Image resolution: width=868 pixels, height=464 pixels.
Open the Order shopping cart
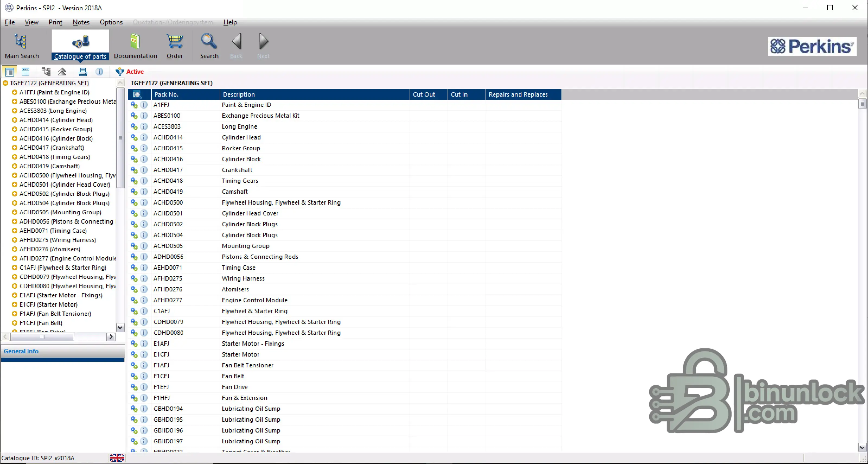pyautogui.click(x=174, y=46)
